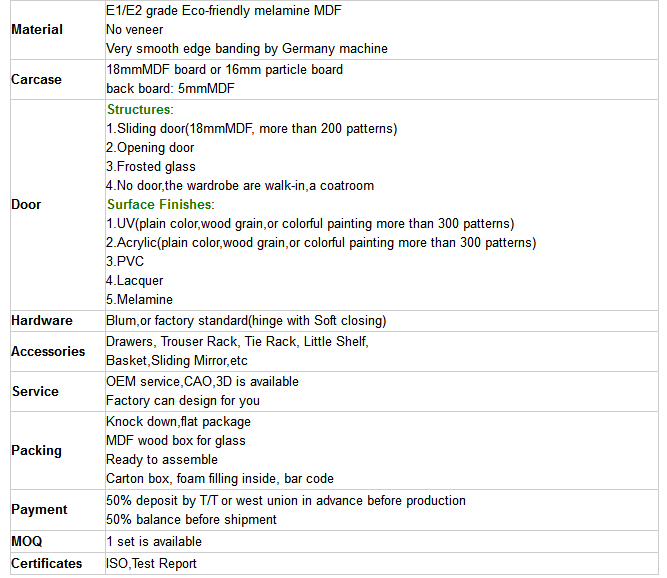Viewport: 667px width, 578px height.
Task: Select the Carcase row heading
Action: pyautogui.click(x=36, y=80)
